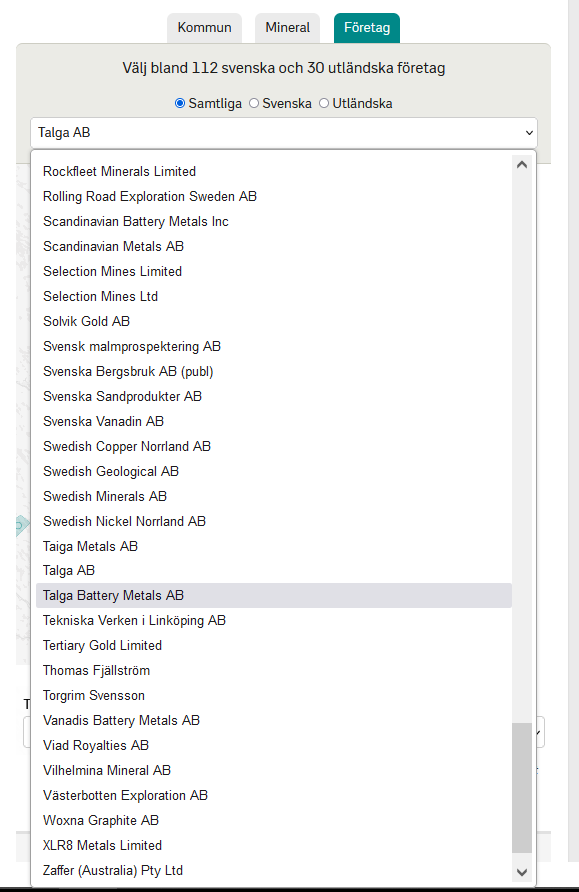Pick XLR8 Metals Limited
Viewport: 579px width, 892px height.
click(x=274, y=846)
